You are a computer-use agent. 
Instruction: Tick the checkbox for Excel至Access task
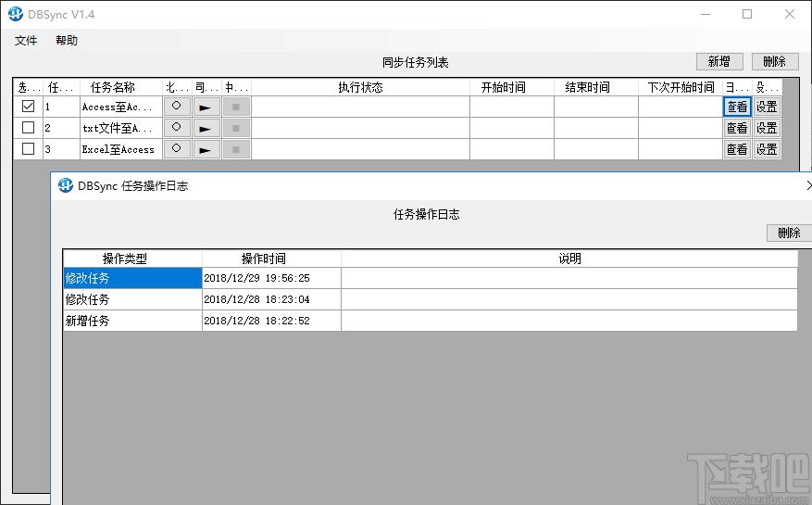tap(28, 149)
